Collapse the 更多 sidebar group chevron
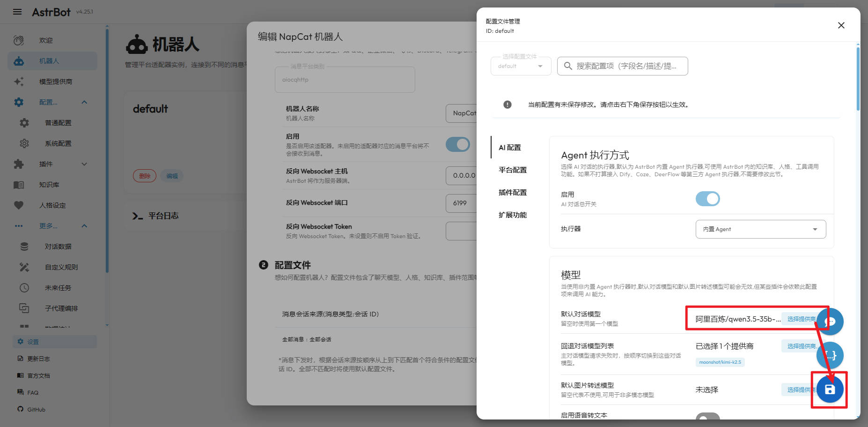This screenshot has width=868, height=427. 84,226
